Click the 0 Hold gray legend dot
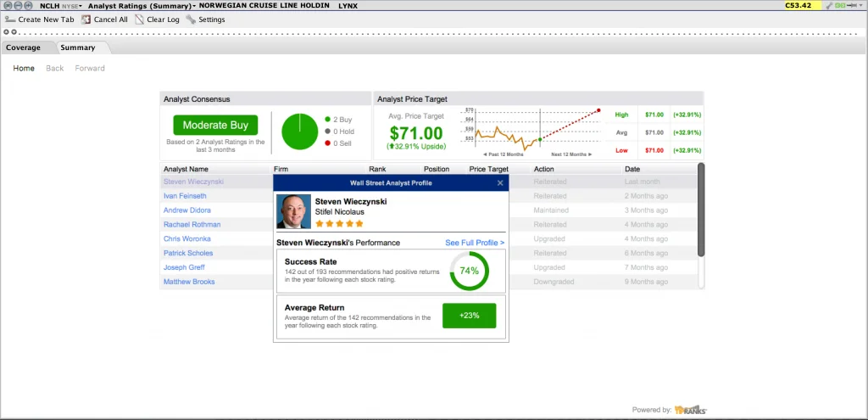868x420 pixels. tap(327, 132)
